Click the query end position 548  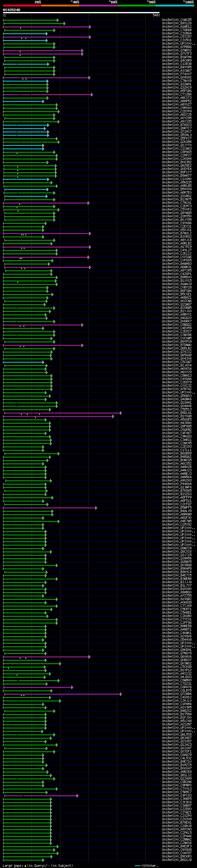pyautogui.click(x=155, y=15)
